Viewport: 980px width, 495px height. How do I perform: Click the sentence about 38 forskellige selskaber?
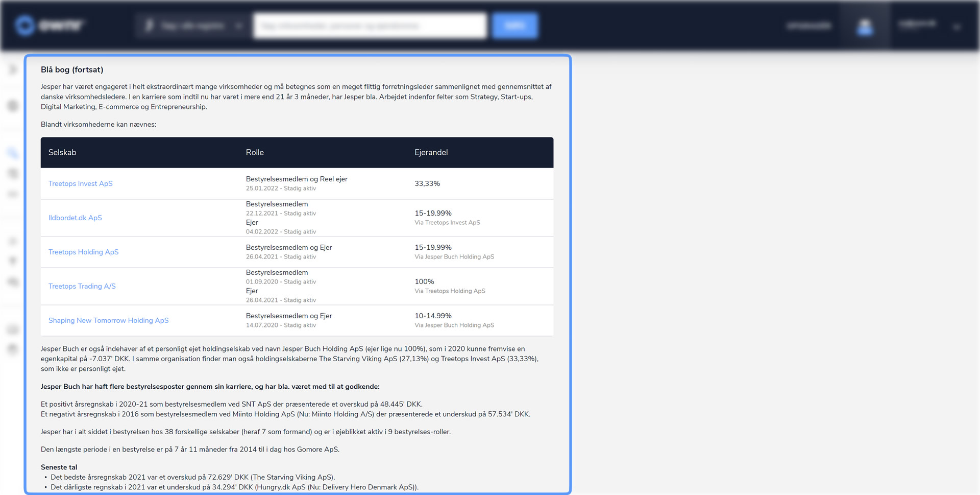point(246,432)
